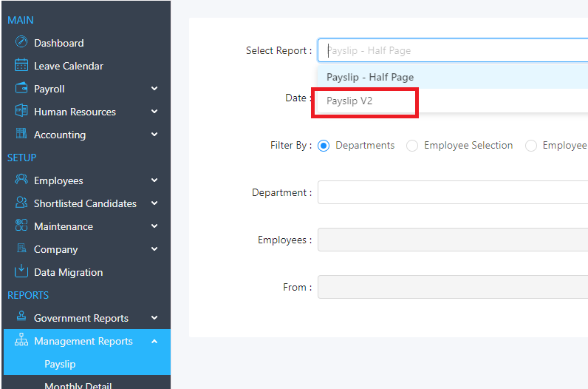Click the Government Reports label
Image resolution: width=588 pixels, height=389 pixels.
tap(81, 319)
